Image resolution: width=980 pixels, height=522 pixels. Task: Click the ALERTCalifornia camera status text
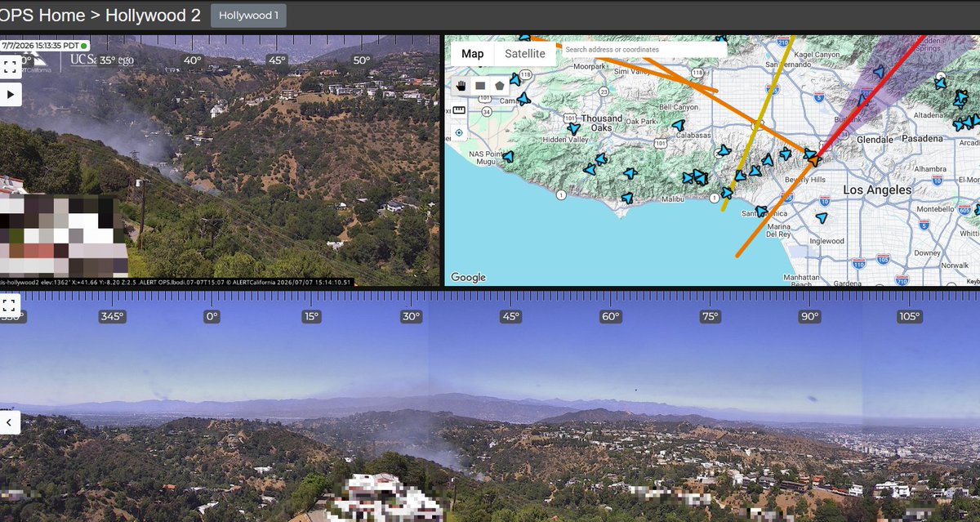click(176, 283)
